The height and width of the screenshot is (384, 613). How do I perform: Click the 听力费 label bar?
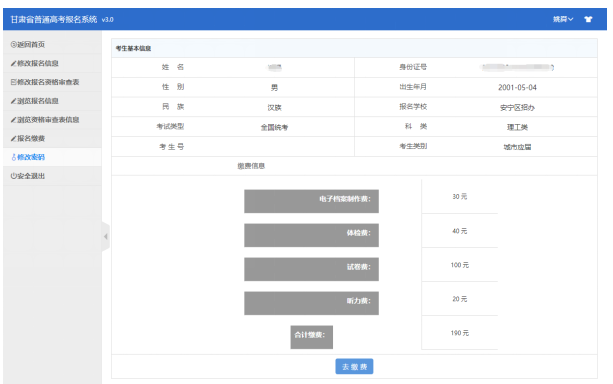click(311, 303)
